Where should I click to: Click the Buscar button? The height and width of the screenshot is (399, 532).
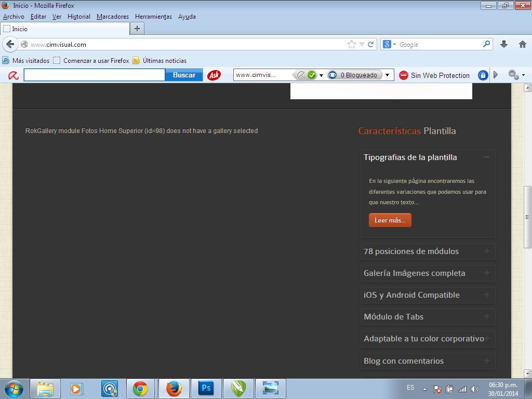point(184,75)
